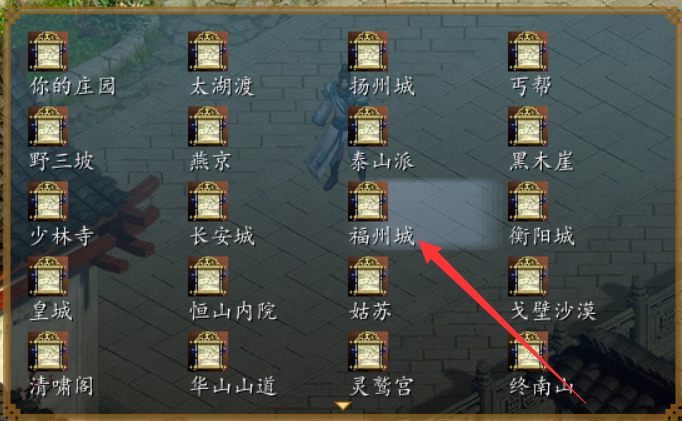This screenshot has height=421, width=682.
Task: Click the map icon above 你的庄园
Action: tap(48, 51)
